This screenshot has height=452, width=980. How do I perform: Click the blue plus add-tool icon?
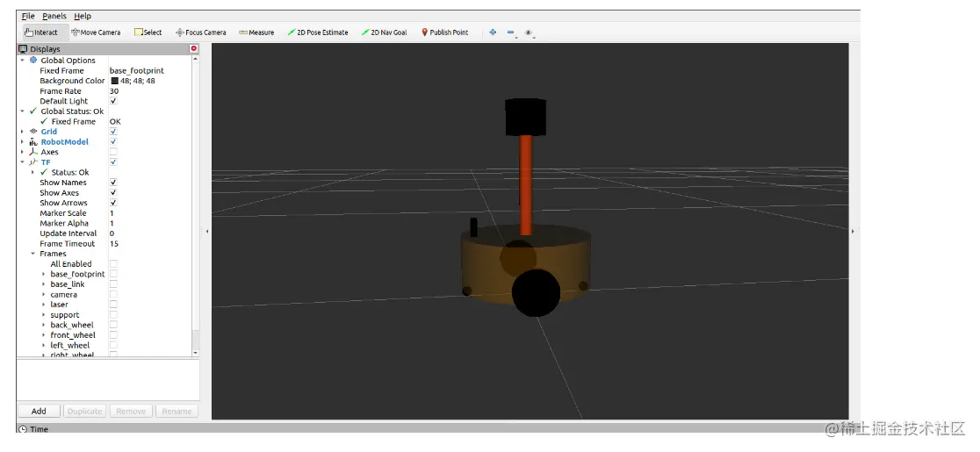pos(493,32)
